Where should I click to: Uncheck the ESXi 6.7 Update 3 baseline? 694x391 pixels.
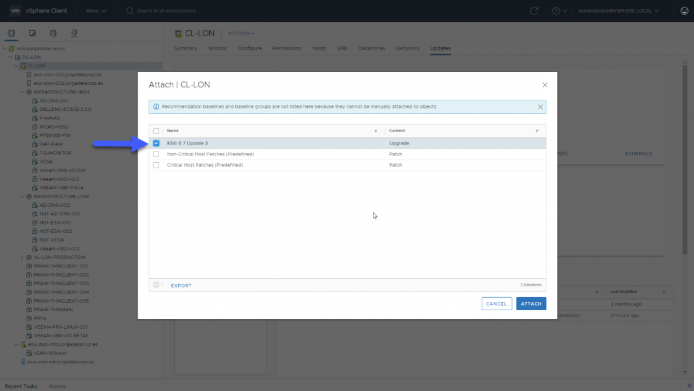[156, 143]
